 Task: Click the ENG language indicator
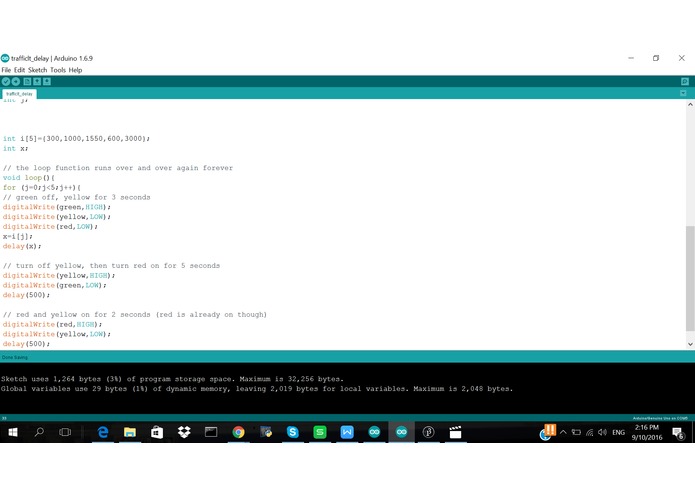pos(618,432)
